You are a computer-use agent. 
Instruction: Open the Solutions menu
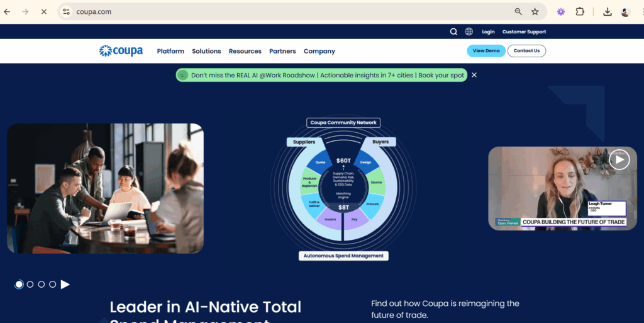point(206,52)
